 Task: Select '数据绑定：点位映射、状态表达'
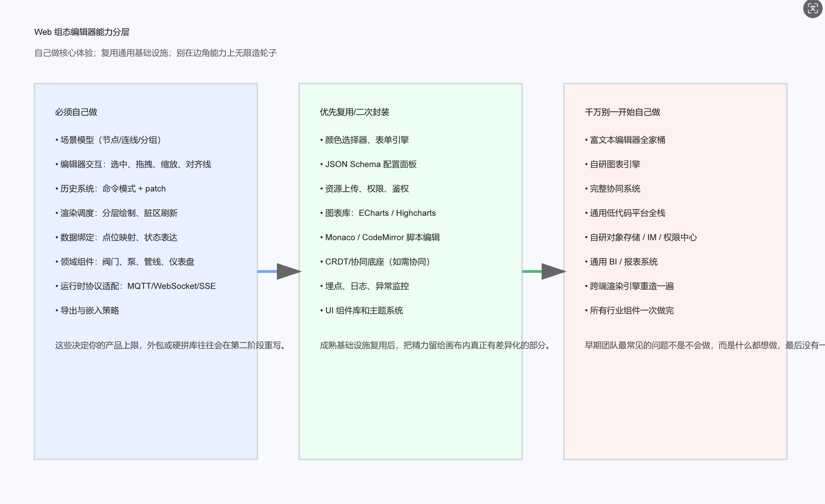click(x=117, y=237)
